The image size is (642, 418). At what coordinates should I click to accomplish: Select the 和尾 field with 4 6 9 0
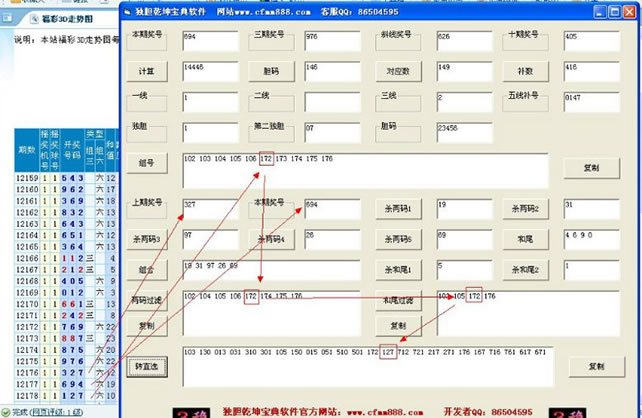586,238
